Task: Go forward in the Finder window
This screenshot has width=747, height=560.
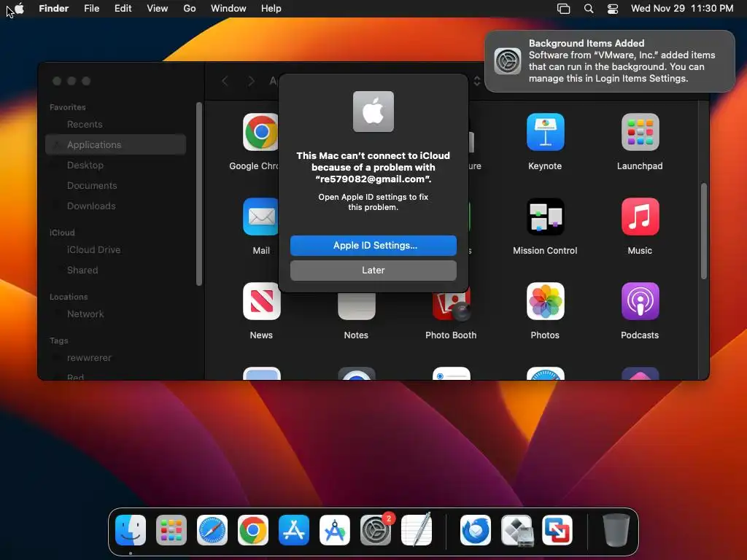Action: 251,81
